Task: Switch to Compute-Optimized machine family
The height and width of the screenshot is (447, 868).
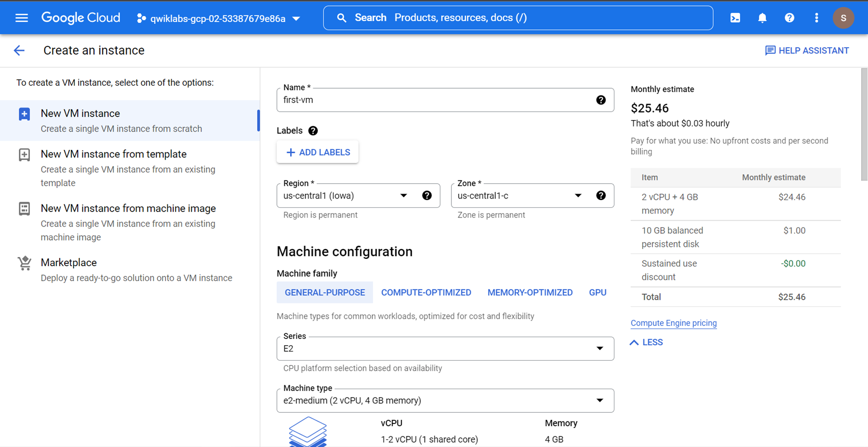Action: [426, 293]
